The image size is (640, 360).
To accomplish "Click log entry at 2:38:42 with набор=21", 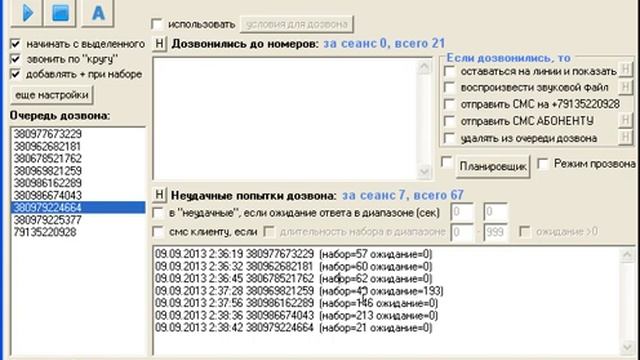I will pyautogui.click(x=293, y=328).
